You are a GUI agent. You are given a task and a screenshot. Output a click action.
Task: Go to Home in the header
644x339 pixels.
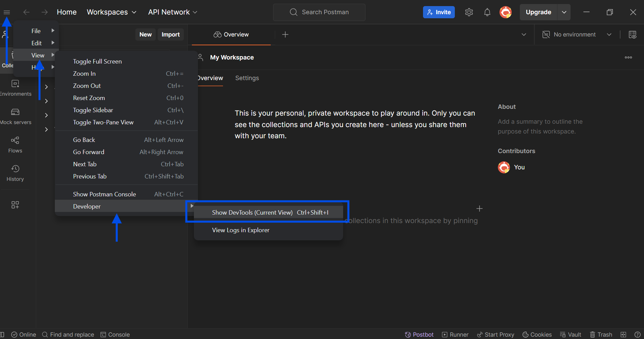point(67,12)
